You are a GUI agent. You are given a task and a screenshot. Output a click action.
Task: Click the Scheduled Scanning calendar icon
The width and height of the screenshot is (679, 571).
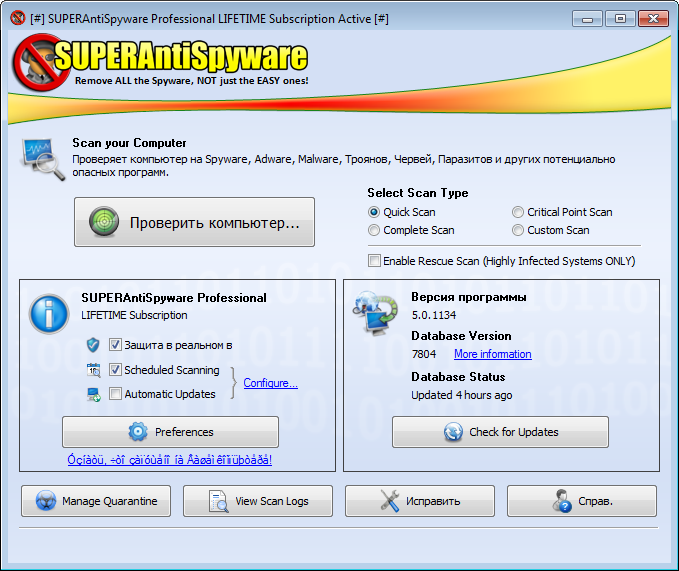point(94,370)
